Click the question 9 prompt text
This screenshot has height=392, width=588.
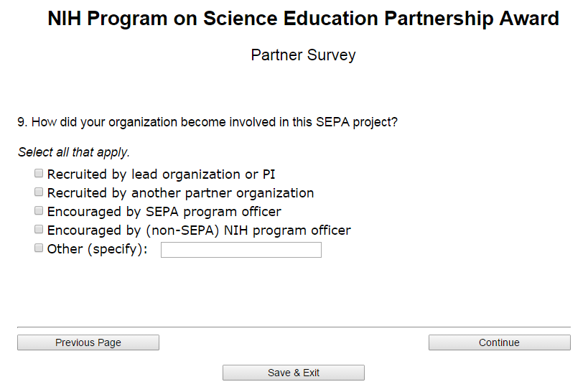207,122
